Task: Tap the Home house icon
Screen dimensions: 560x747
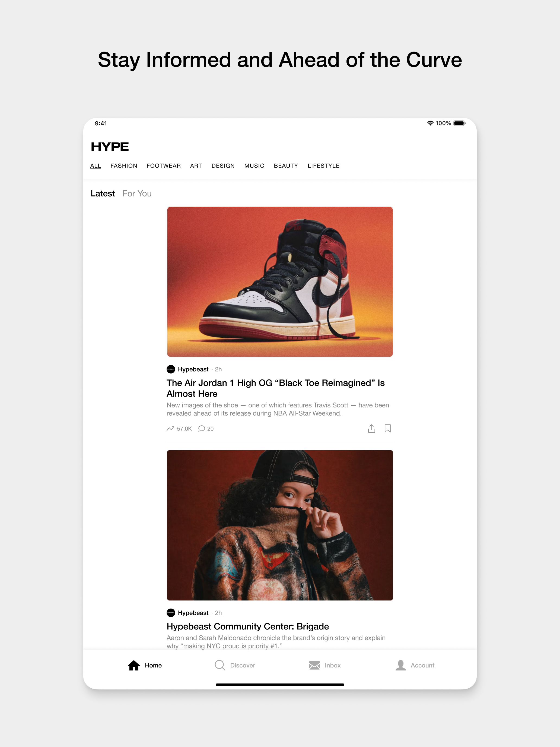Action: [x=134, y=665]
